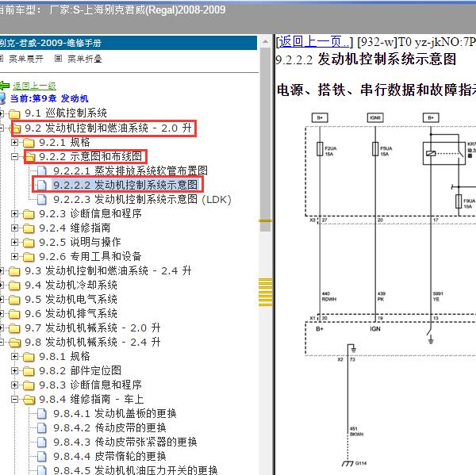476x475 pixels.
Task: Click the F2UA 15A fuse in diagram
Action: pyautogui.click(x=320, y=149)
